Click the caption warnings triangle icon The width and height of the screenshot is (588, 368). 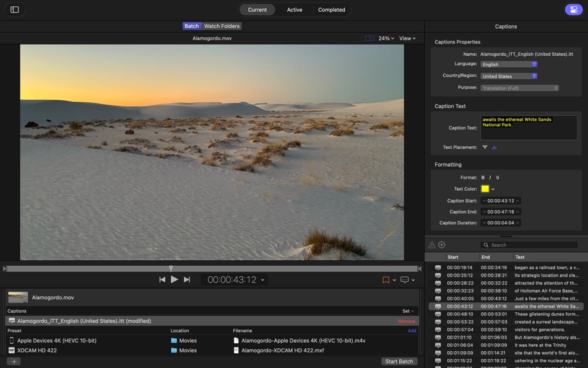tap(432, 245)
